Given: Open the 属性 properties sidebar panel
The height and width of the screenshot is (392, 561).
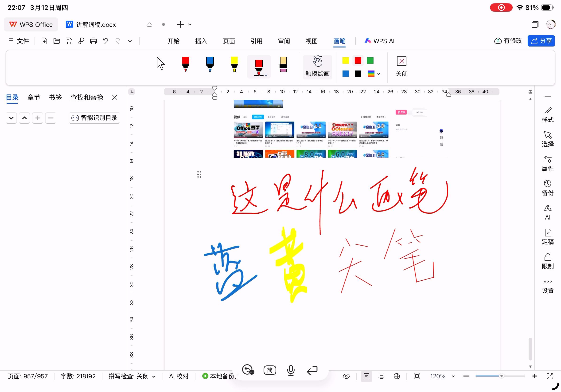Looking at the screenshot, I should (x=547, y=163).
